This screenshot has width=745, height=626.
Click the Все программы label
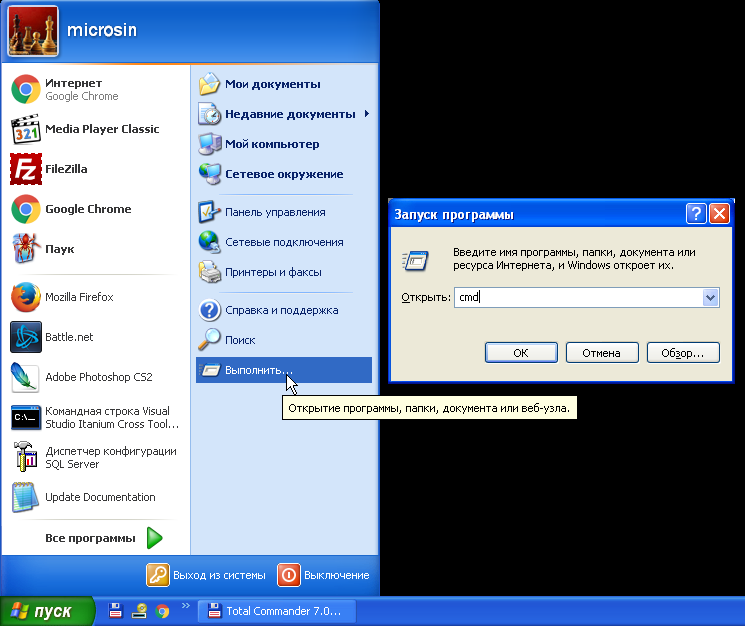point(90,538)
